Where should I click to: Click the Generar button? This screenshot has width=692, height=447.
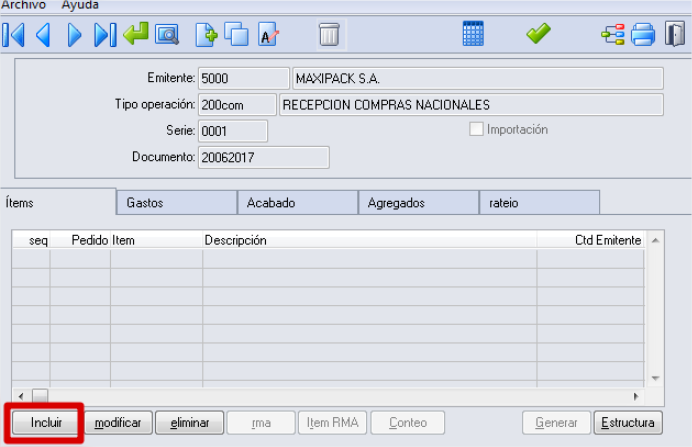(x=556, y=423)
